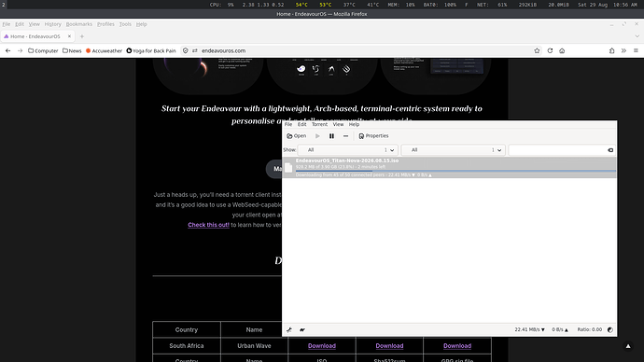Close the Home - EndeavourOS tab
This screenshot has width=644, height=362.
(69, 36)
